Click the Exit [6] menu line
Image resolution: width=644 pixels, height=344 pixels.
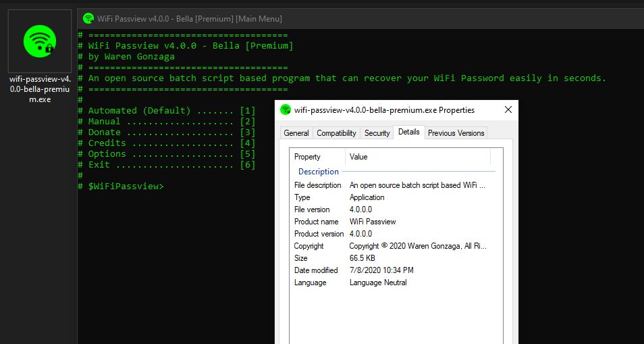click(166, 165)
